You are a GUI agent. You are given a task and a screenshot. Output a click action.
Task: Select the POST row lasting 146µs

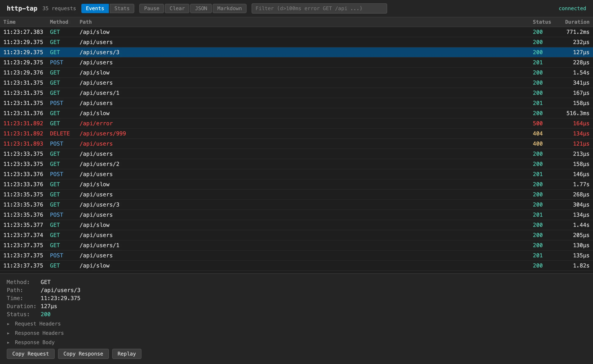[296, 174]
